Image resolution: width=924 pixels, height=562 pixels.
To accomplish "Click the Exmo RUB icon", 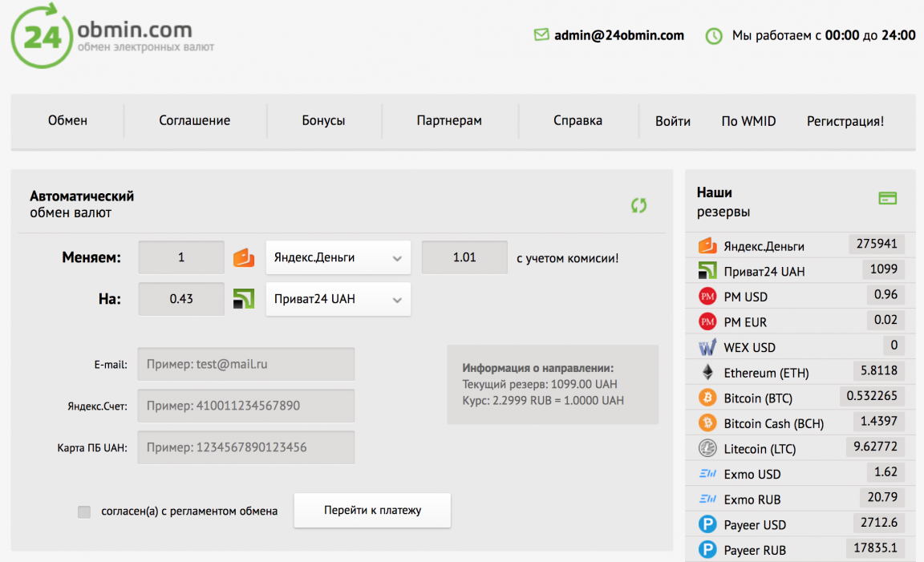I will tap(707, 499).
